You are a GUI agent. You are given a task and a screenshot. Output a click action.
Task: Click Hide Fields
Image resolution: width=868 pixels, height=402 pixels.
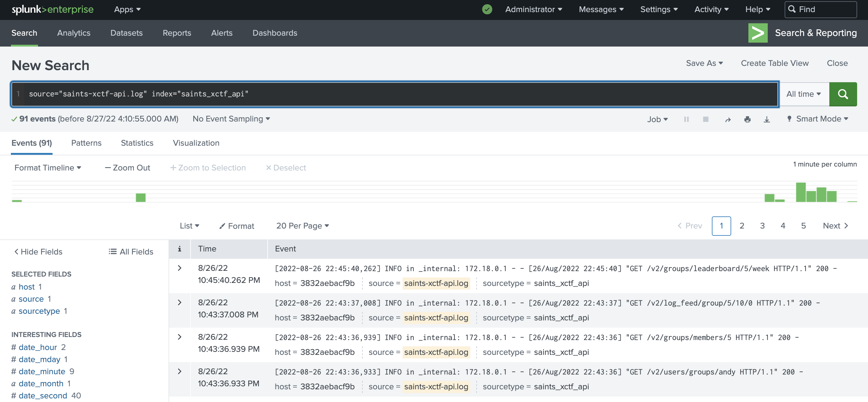click(38, 251)
